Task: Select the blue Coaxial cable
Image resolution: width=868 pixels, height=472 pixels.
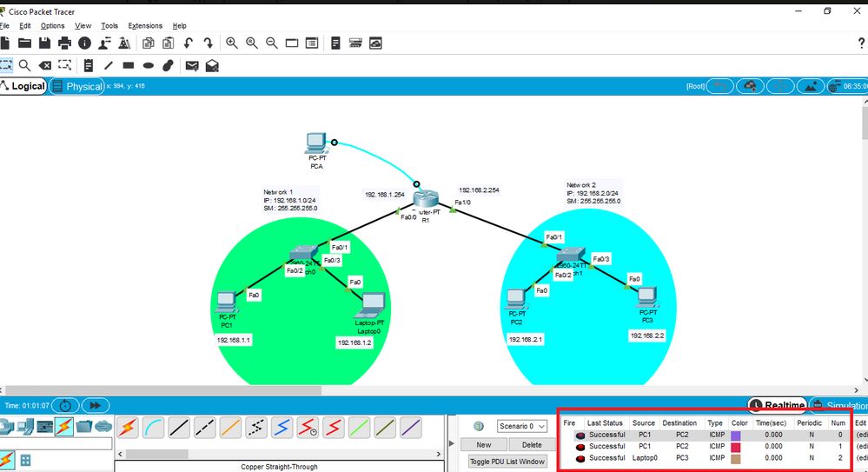Action: (282, 428)
